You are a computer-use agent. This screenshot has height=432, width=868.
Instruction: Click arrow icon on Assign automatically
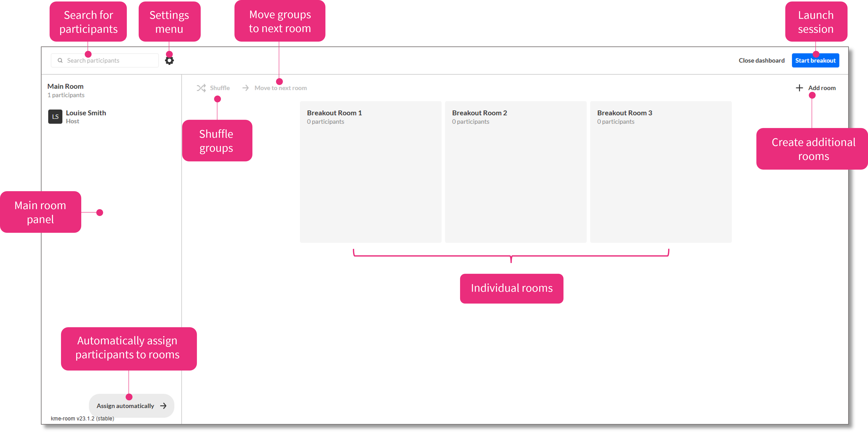coord(163,406)
